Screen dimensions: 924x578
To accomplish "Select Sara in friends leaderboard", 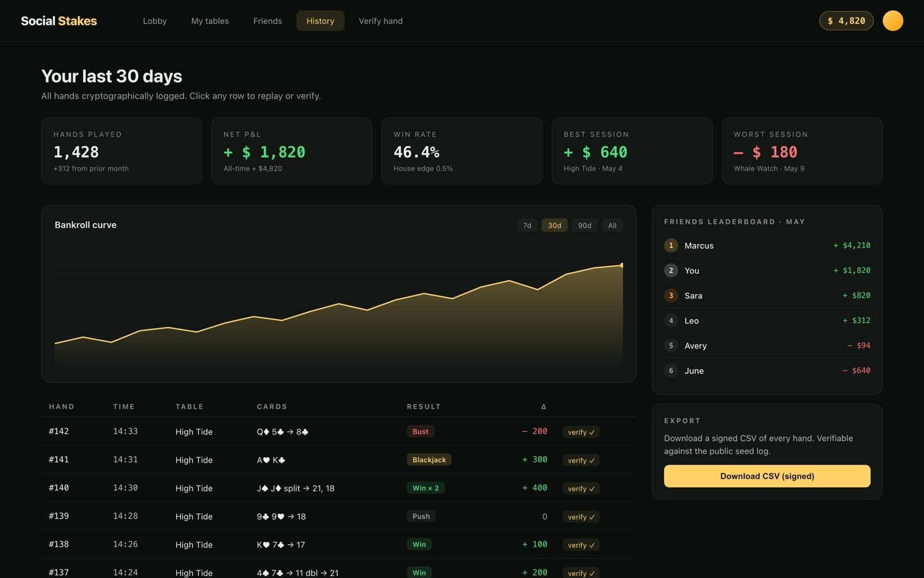I will tap(767, 295).
